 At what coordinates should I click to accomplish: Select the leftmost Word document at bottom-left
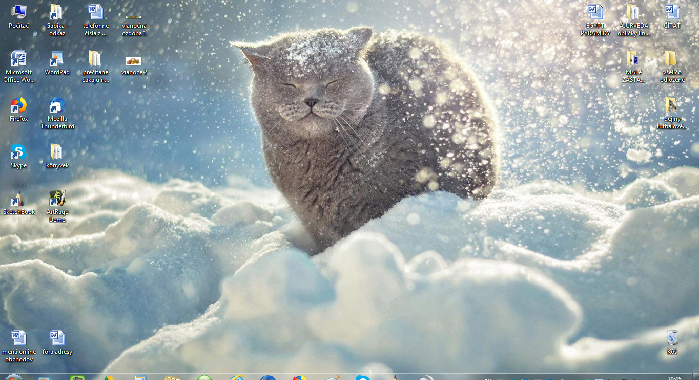19,346
